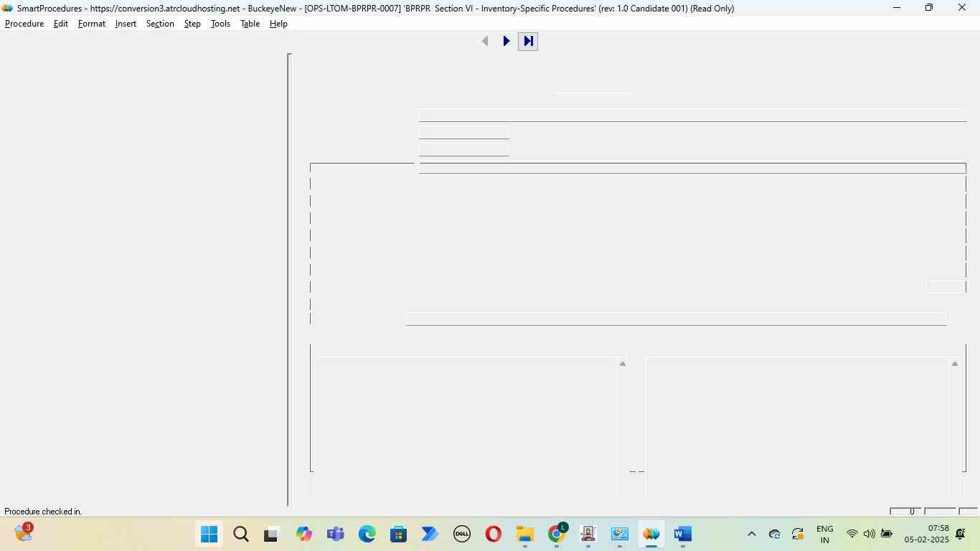
Task: Open the Tools menu
Action: [x=220, y=24]
